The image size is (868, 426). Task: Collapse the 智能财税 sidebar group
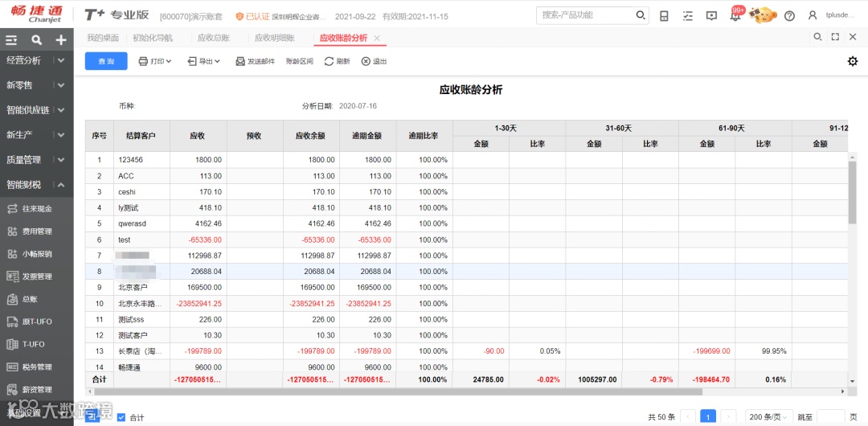tap(61, 185)
